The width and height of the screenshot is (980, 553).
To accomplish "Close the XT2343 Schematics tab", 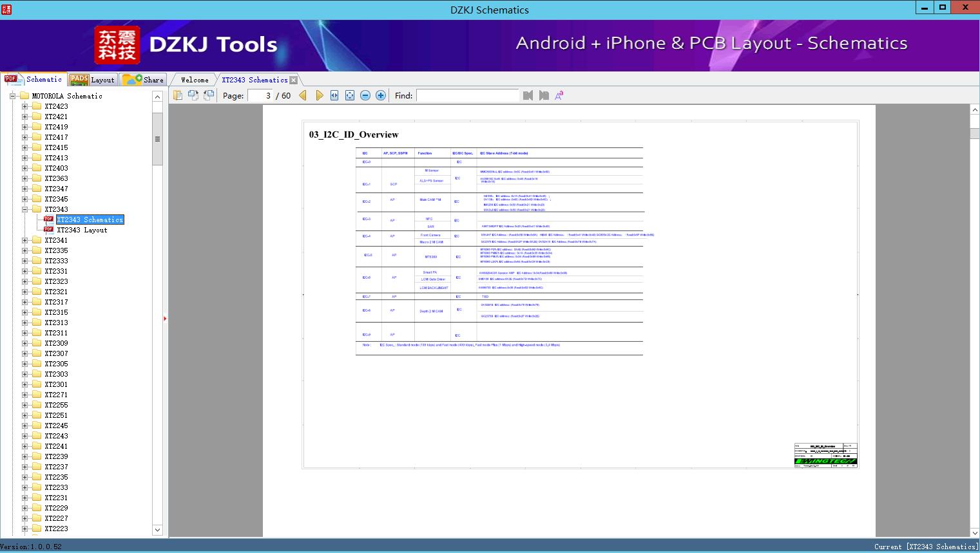I will [293, 80].
